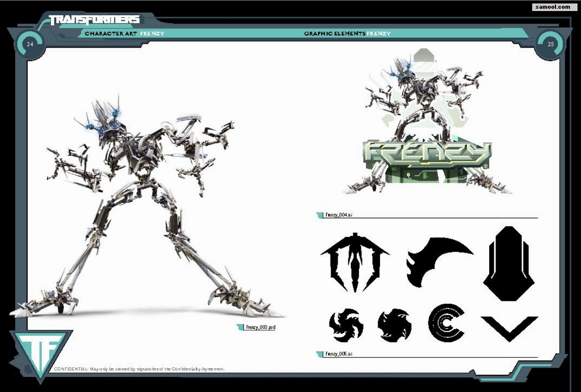Click the Frenzy_004.ai file label
Image resolution: width=581 pixels, height=392 pixels.
tap(339, 215)
